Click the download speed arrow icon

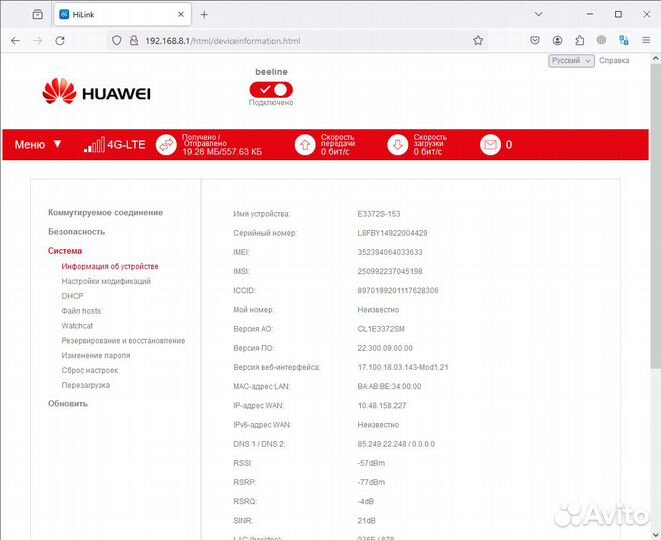(398, 145)
